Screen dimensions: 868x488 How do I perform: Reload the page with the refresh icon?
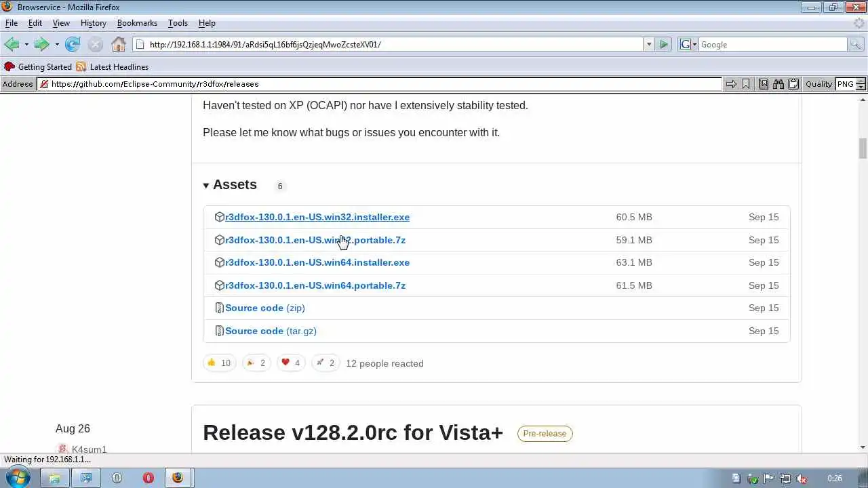[73, 44]
